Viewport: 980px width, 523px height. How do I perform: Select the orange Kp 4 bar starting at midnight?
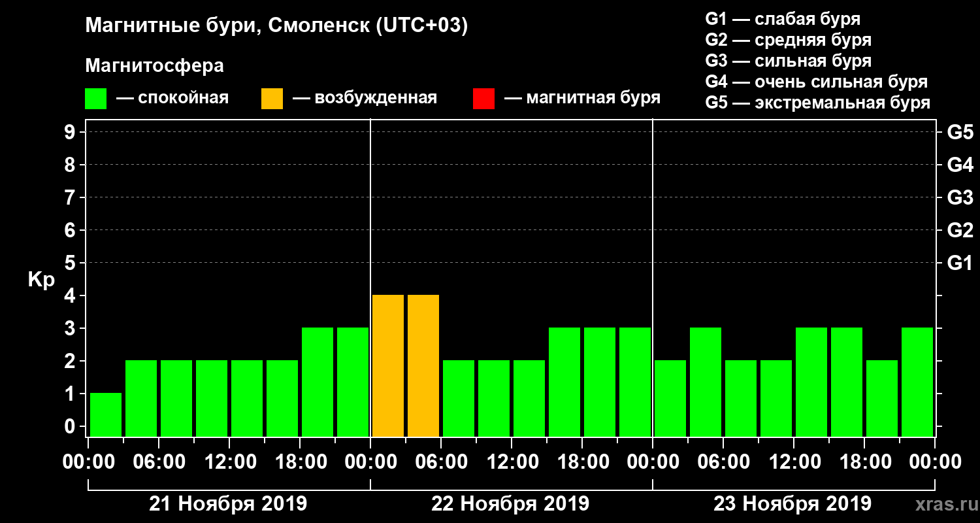tap(388, 365)
